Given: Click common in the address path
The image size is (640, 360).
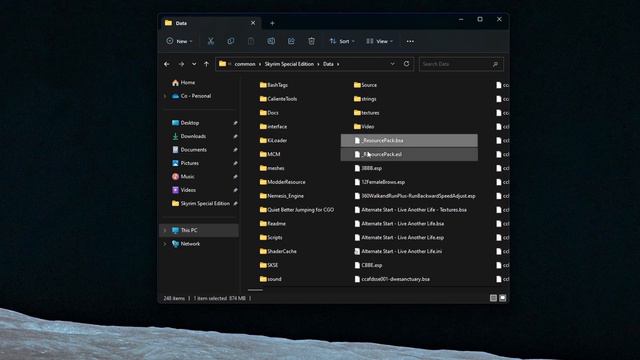Looking at the screenshot, I should click(x=245, y=64).
